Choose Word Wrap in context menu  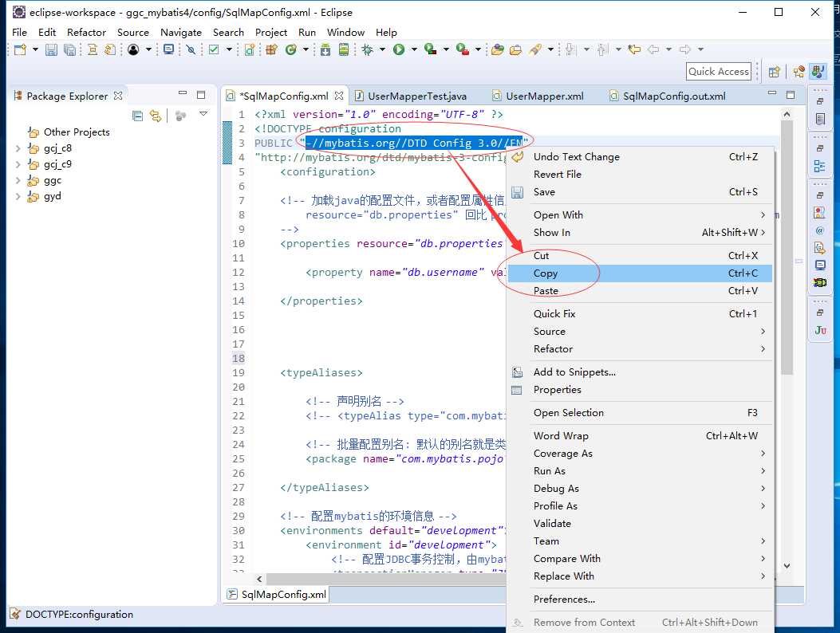pos(640,436)
